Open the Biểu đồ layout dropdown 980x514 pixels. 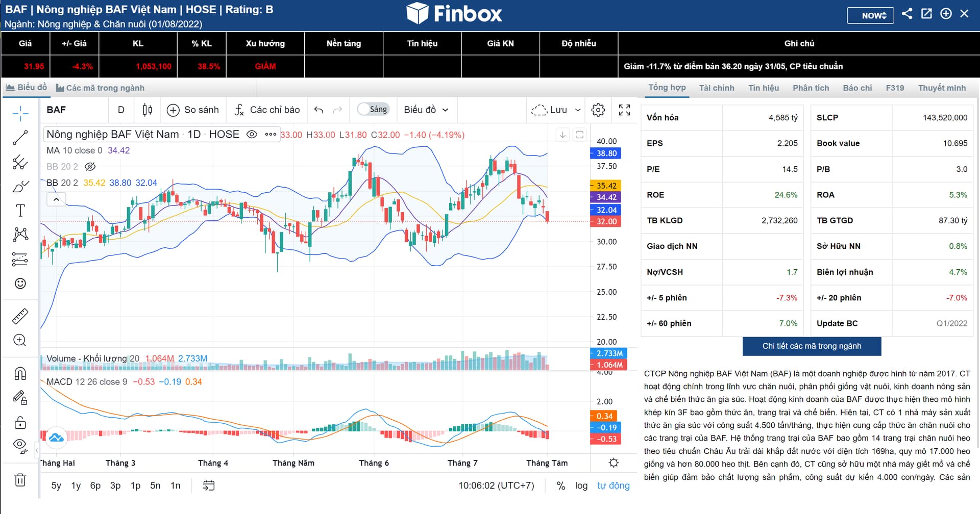click(x=426, y=110)
